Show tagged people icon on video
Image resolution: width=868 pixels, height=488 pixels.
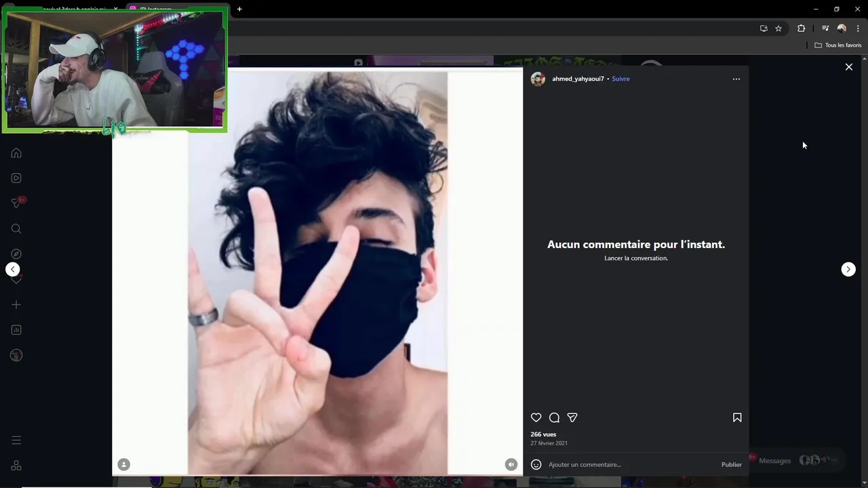tap(123, 464)
